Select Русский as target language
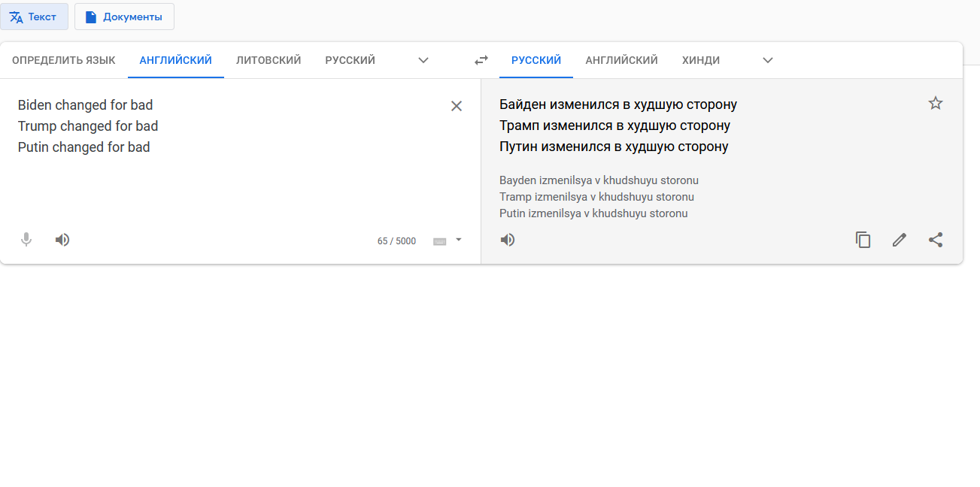This screenshot has height=487, width=980. pos(536,60)
